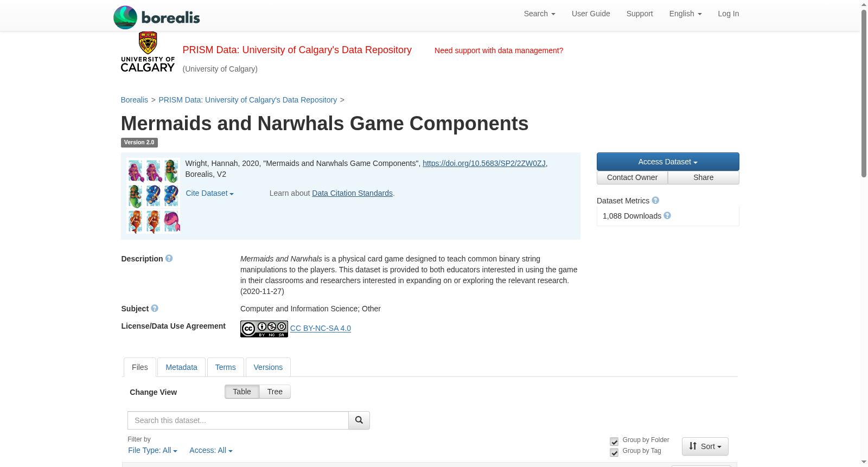
Task: Select the Files tab
Action: [140, 367]
